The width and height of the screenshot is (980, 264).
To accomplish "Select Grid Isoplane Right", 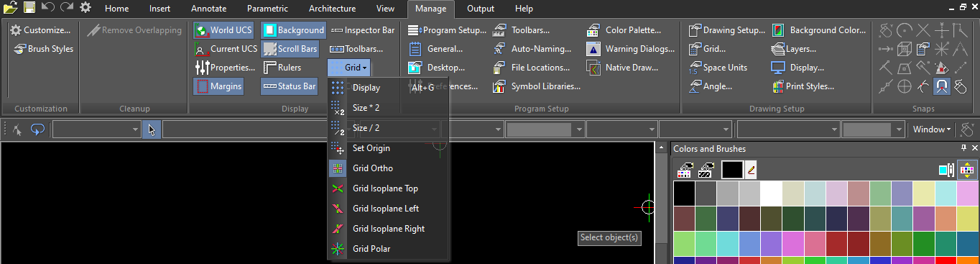I will click(x=389, y=229).
